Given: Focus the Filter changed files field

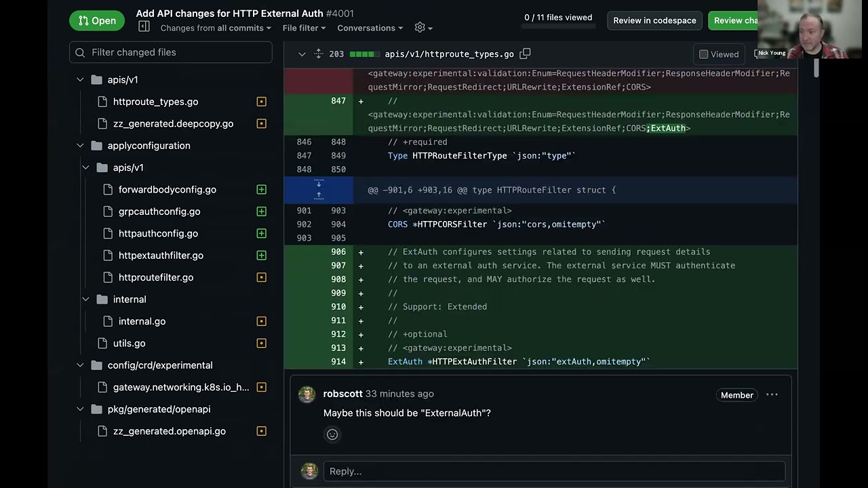Looking at the screenshot, I should tap(171, 52).
